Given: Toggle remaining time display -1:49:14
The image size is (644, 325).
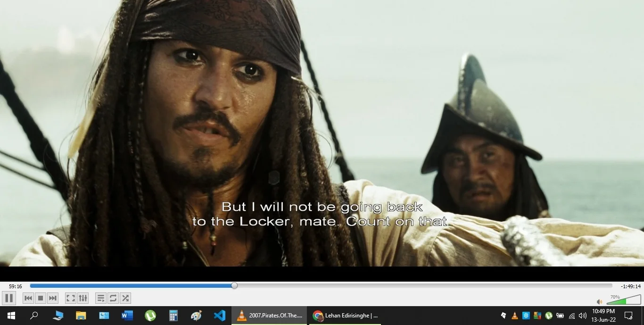Looking at the screenshot, I should click(630, 286).
